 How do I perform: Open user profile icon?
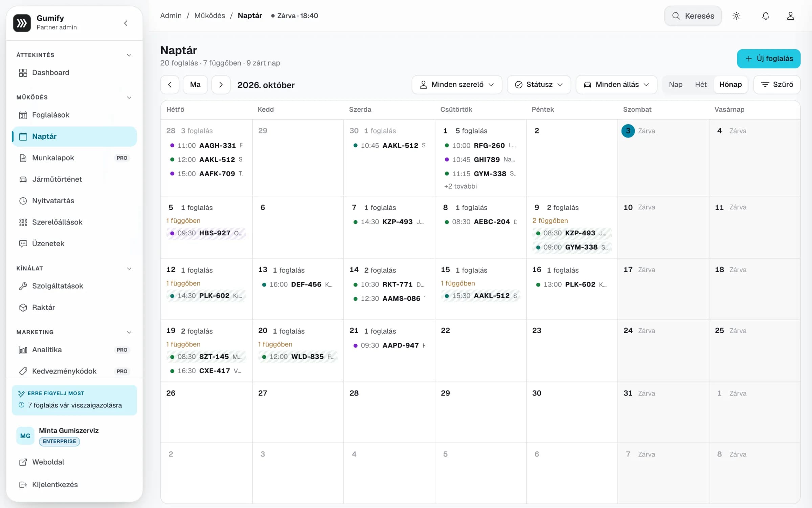point(790,16)
